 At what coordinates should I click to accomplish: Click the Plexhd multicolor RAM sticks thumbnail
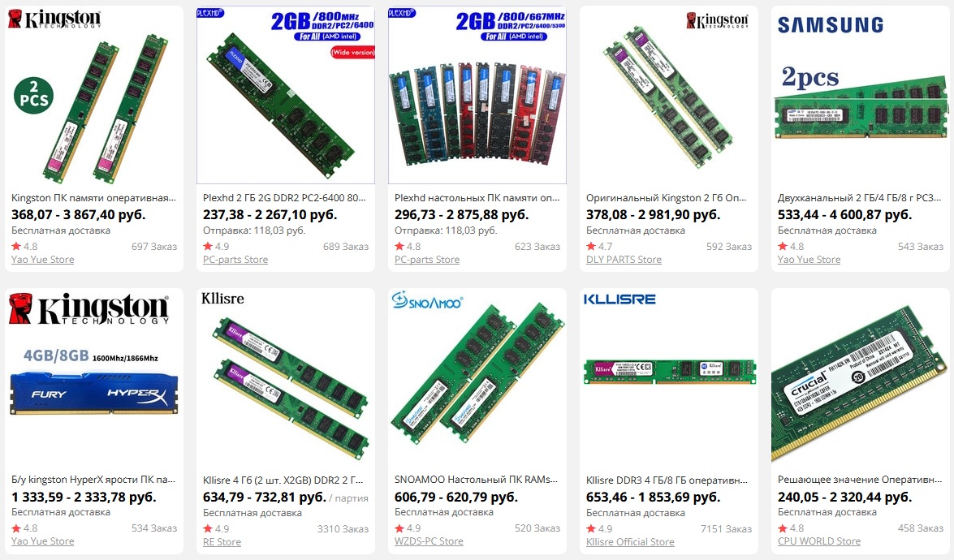coord(477,95)
